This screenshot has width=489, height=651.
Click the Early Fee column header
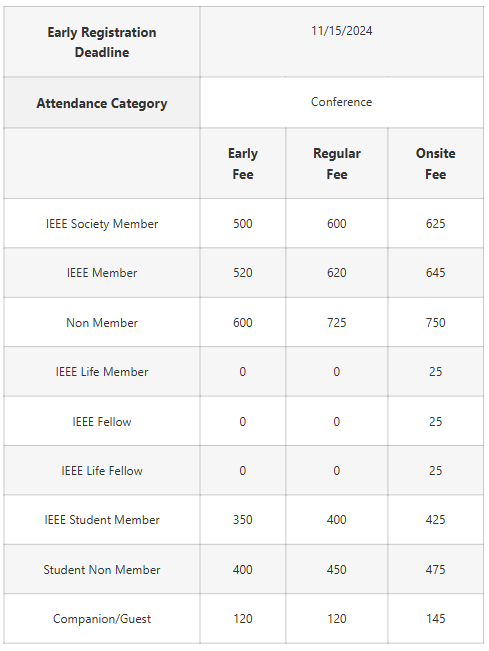(x=243, y=164)
